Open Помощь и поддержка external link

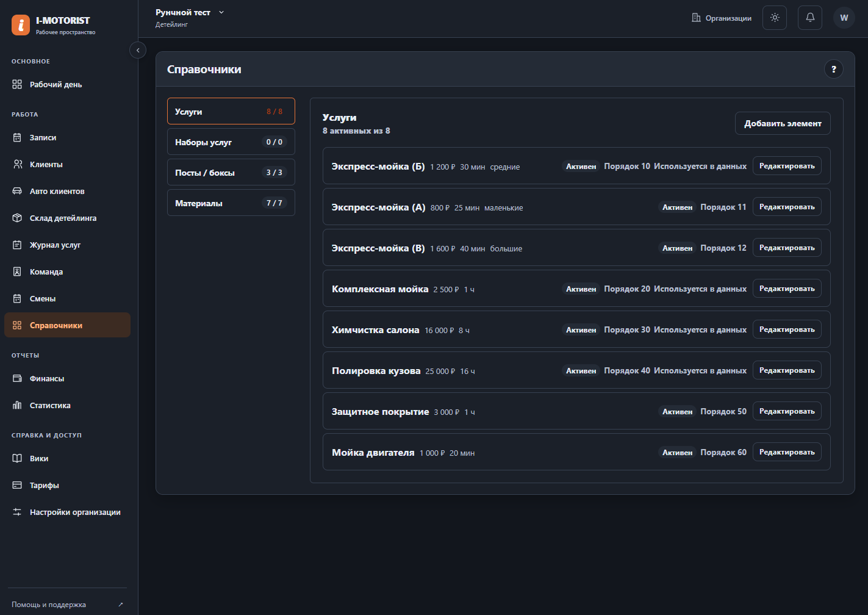pyautogui.click(x=67, y=605)
